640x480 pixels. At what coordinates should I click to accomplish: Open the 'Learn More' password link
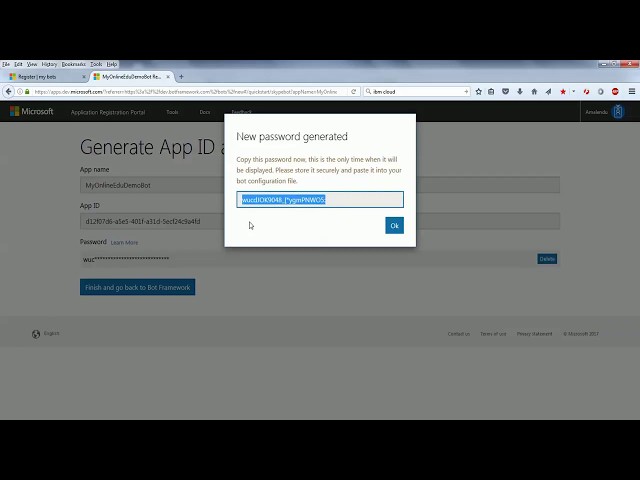point(124,242)
